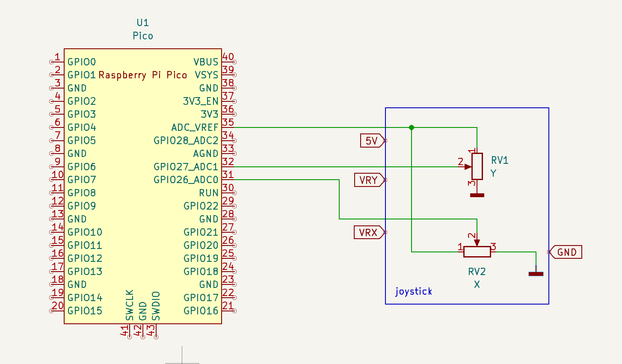The height and width of the screenshot is (364, 622).
Task: Select the VBUS pin name
Action: [206, 62]
